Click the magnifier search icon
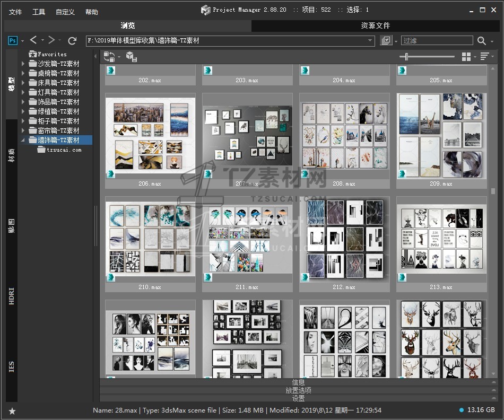504x420 pixels. [481, 40]
